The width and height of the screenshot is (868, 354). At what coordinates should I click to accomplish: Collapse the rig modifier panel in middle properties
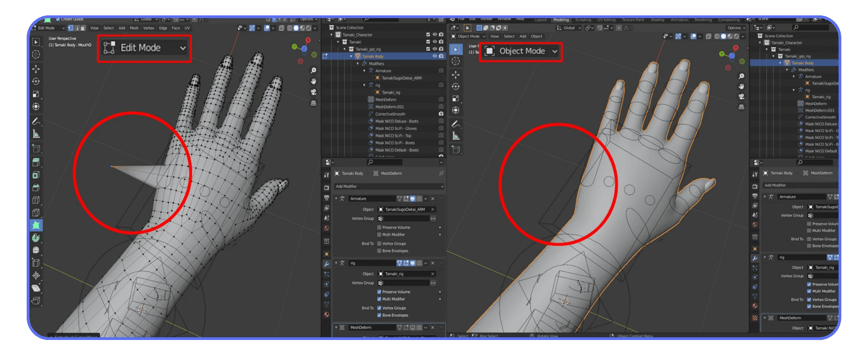click(x=336, y=263)
